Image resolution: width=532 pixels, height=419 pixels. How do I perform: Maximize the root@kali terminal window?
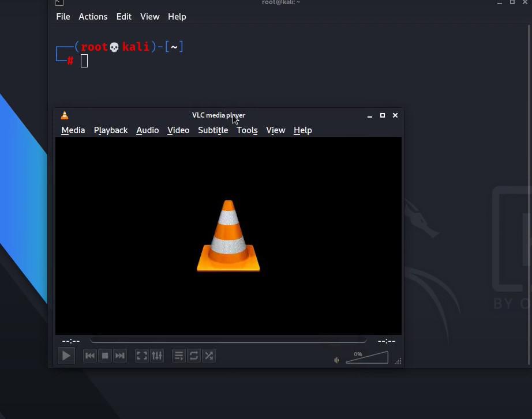512,2
